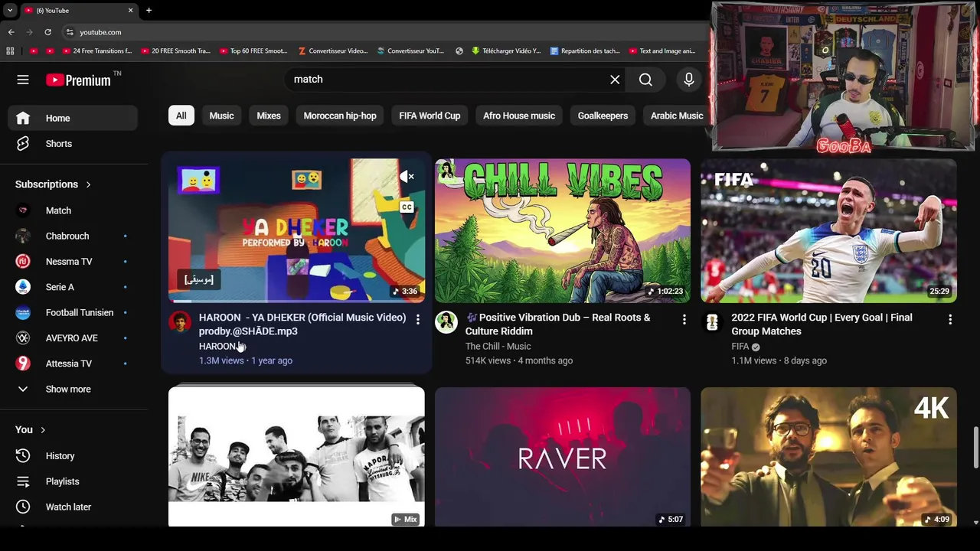This screenshot has width=980, height=551.
Task: Open more options for Positive Vibration Dub
Action: [684, 319]
